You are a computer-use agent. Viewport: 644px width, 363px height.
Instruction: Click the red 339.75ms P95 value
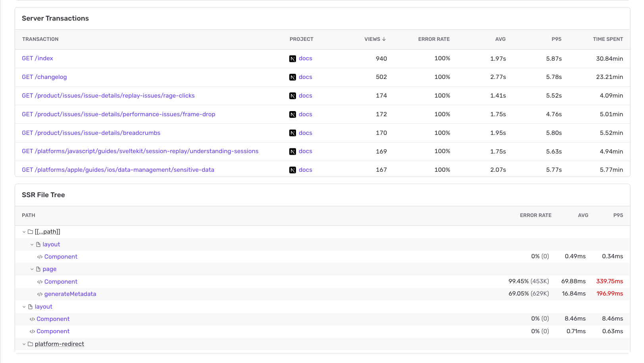coord(609,281)
